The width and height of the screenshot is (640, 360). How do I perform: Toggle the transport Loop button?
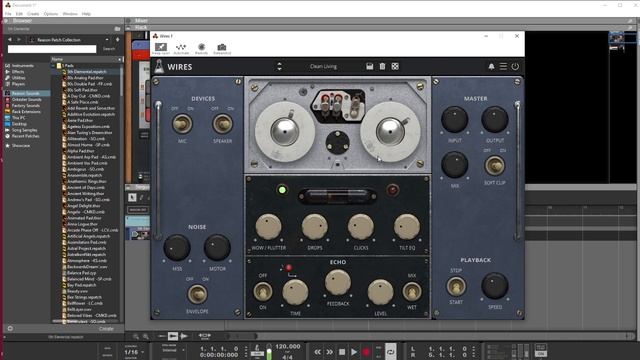point(391,352)
